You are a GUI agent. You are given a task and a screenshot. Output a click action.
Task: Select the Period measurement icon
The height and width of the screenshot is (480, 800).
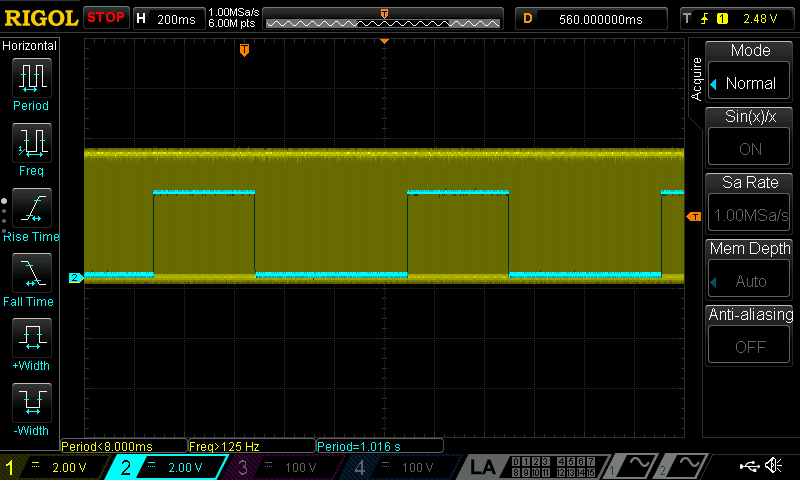coord(31,77)
